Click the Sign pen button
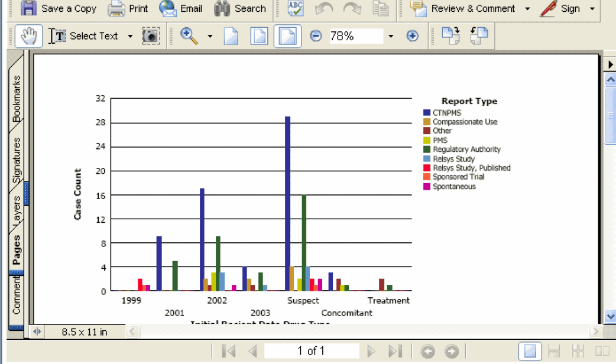616x364 pixels. pyautogui.click(x=560, y=8)
